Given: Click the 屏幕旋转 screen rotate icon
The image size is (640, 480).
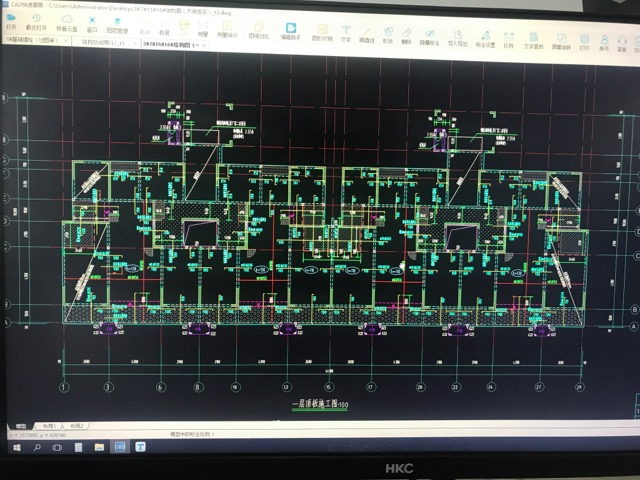Looking at the screenshot, I should 562,42.
